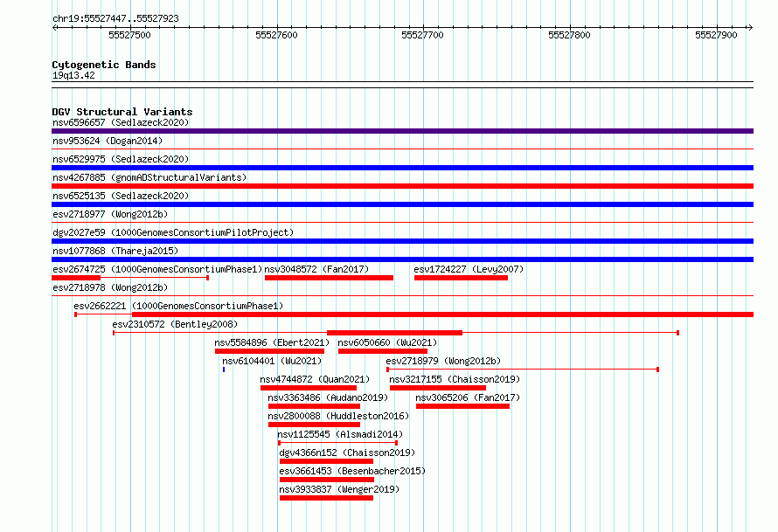Click the ruler's right scroll arrow

[x=750, y=28]
